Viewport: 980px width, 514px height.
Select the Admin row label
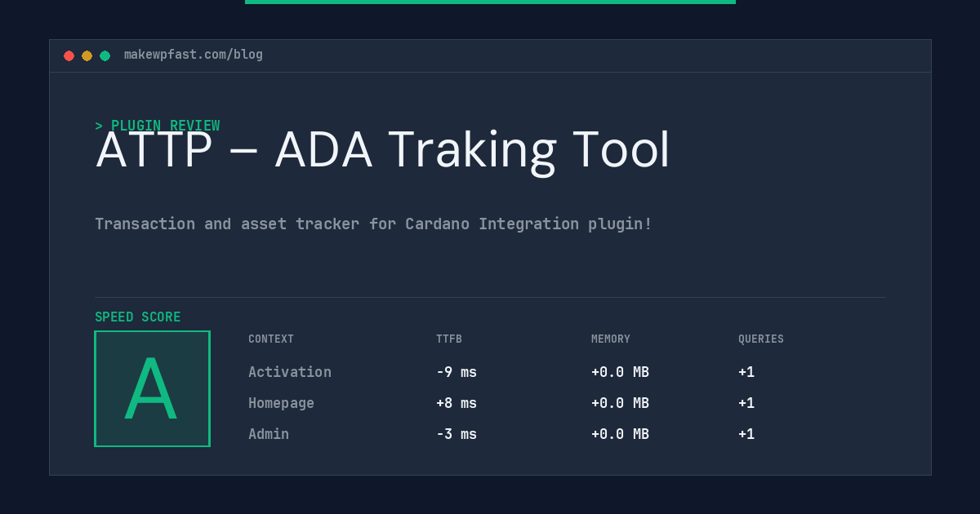pos(269,434)
